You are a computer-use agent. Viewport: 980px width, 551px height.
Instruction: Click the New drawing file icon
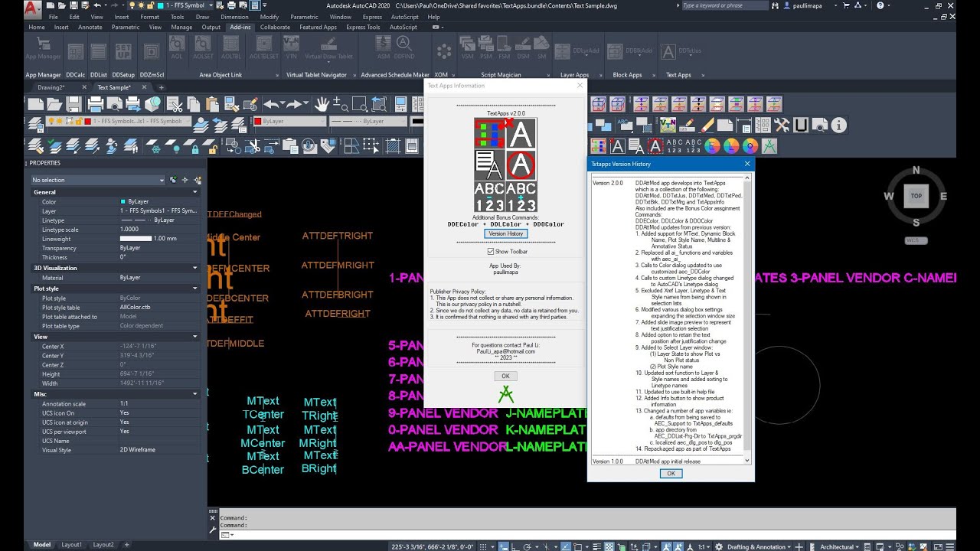(x=36, y=104)
